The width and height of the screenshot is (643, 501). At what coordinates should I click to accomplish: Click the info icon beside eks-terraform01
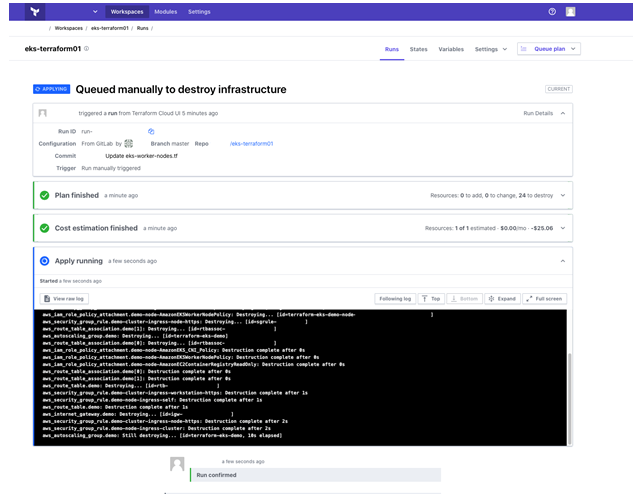tap(86, 48)
